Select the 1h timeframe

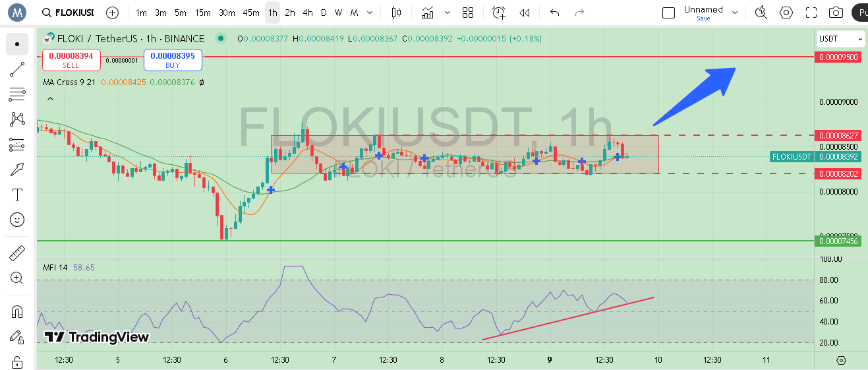(272, 13)
